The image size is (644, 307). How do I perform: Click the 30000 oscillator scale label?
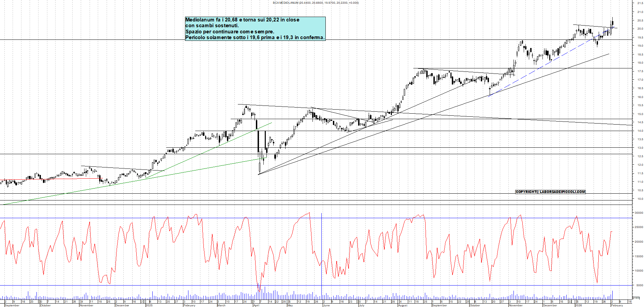coord(639,213)
